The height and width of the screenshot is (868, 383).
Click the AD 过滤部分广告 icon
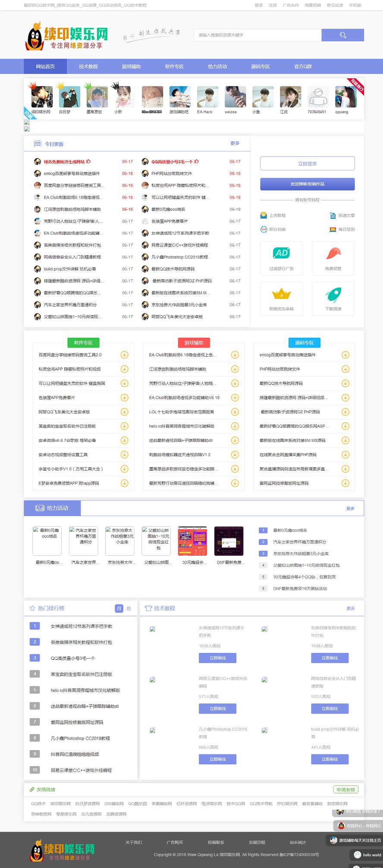coord(281,253)
